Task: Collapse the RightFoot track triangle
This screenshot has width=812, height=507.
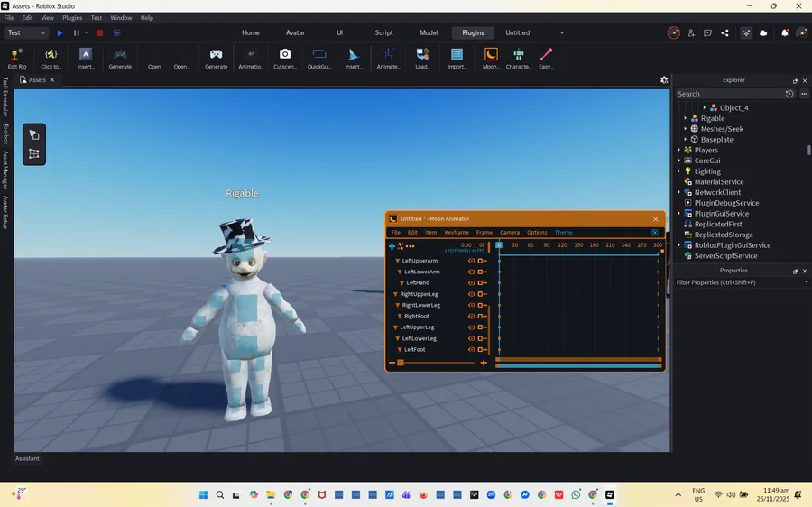Action: (400, 317)
